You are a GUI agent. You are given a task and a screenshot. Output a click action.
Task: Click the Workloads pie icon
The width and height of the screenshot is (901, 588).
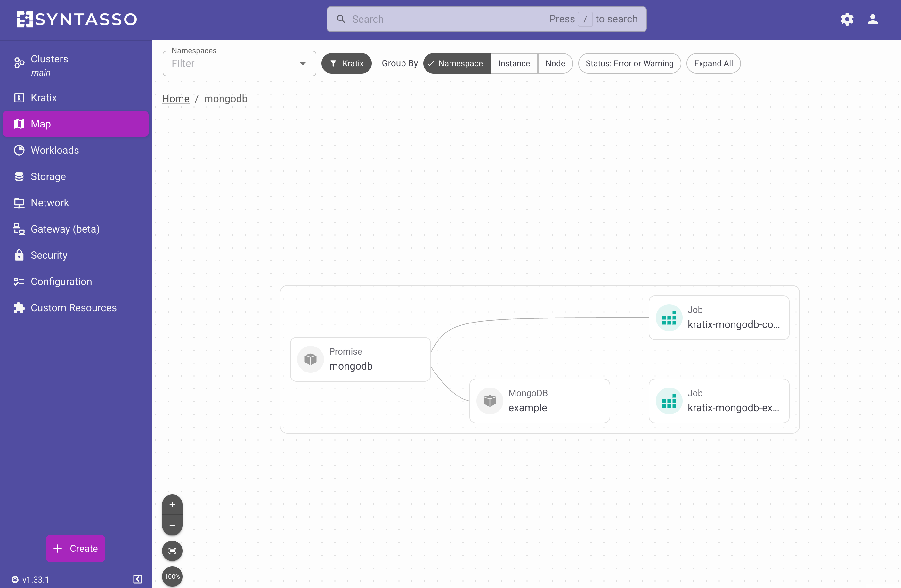click(19, 150)
